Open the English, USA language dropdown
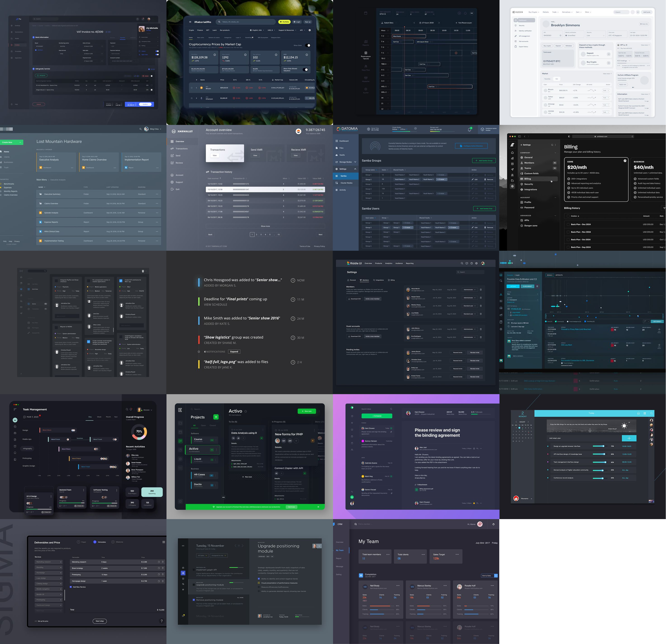The width and height of the screenshot is (666, 644). [x=257, y=30]
